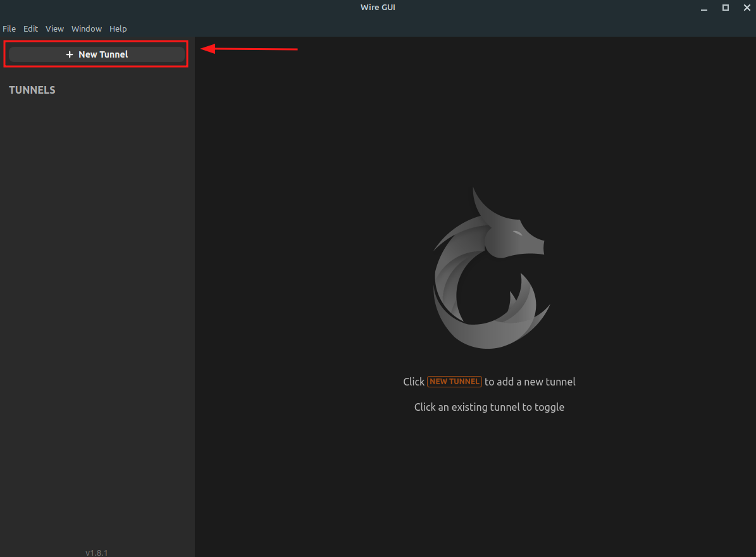756x557 pixels.
Task: Maximize the Wire GUI window
Action: coord(725,8)
